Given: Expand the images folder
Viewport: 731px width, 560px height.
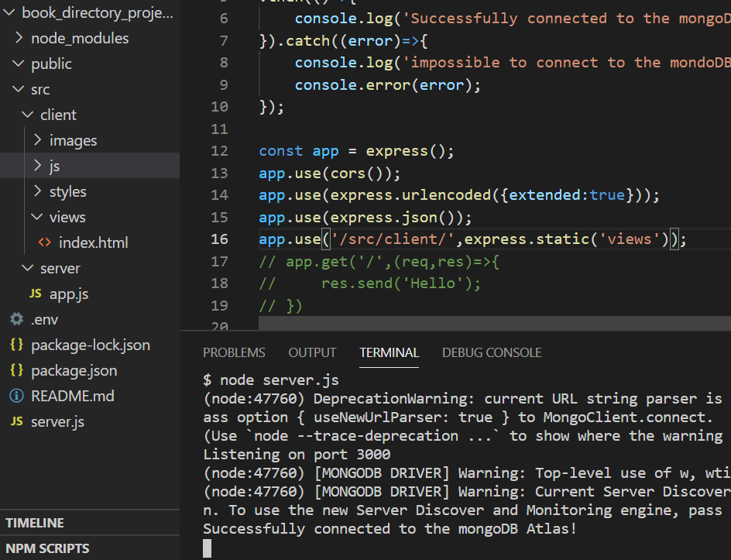Looking at the screenshot, I should coord(37,141).
